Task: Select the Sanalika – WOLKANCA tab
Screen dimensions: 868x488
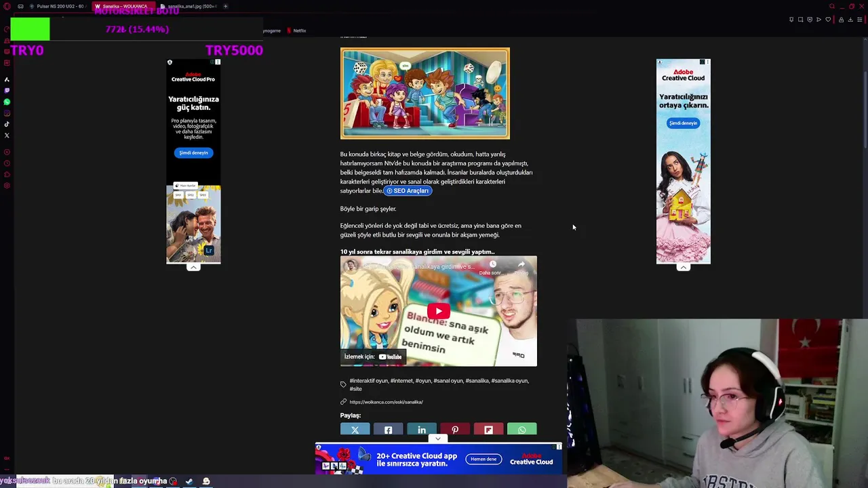Action: point(122,6)
